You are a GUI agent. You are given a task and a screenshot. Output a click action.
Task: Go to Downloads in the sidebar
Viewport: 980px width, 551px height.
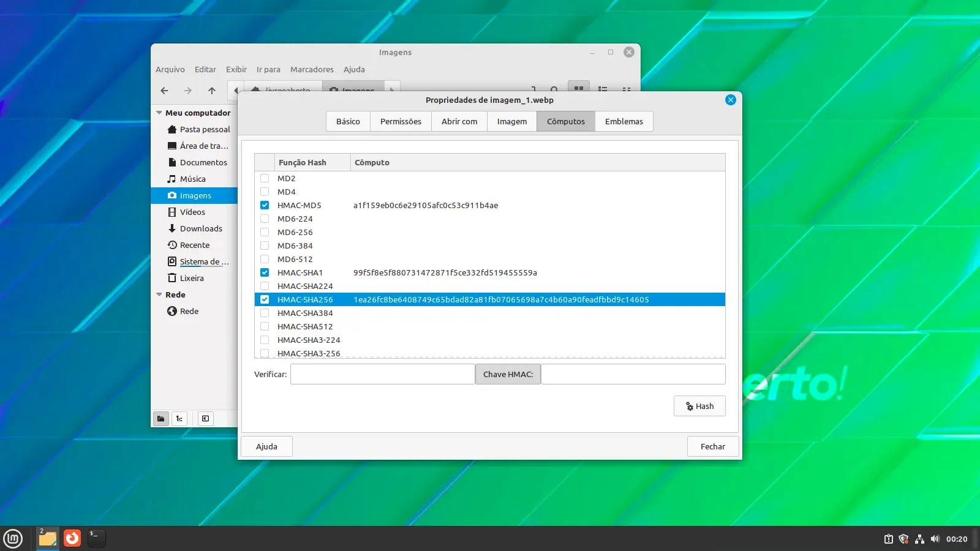[195, 228]
